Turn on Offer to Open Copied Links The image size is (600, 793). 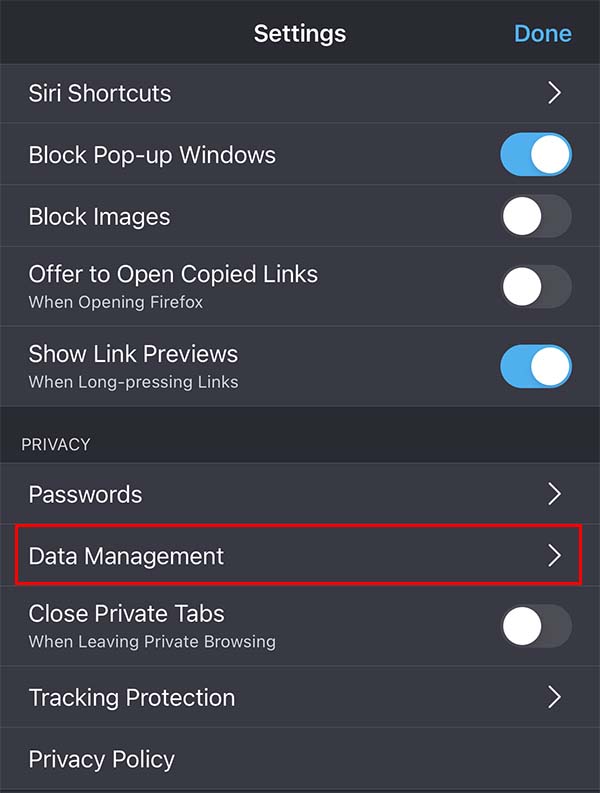[535, 287]
